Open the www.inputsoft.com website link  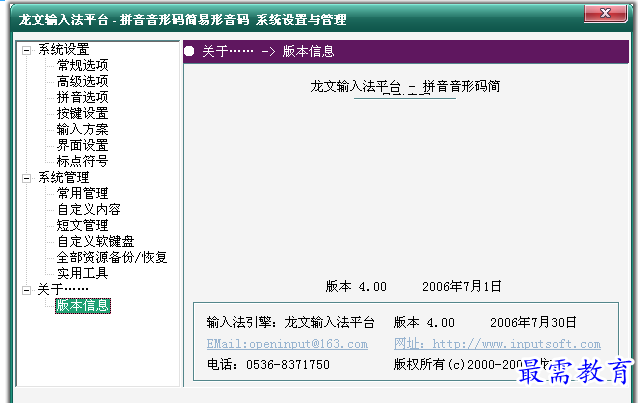tap(498, 344)
